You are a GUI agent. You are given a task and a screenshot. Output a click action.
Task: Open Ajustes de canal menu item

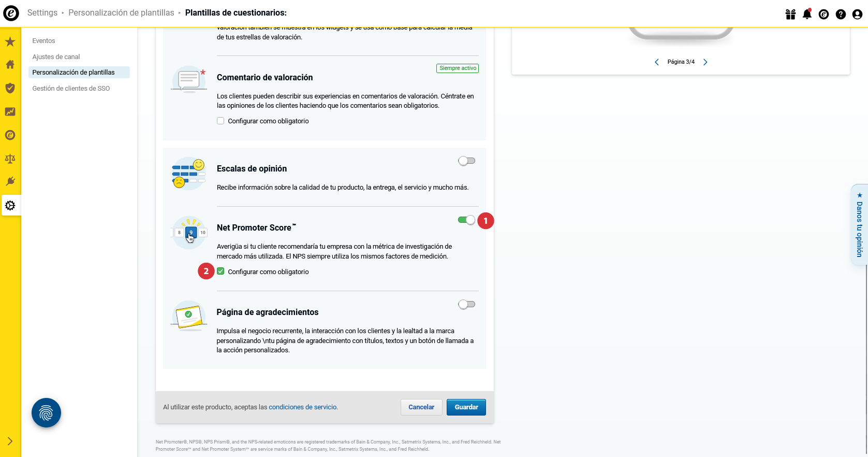(56, 57)
